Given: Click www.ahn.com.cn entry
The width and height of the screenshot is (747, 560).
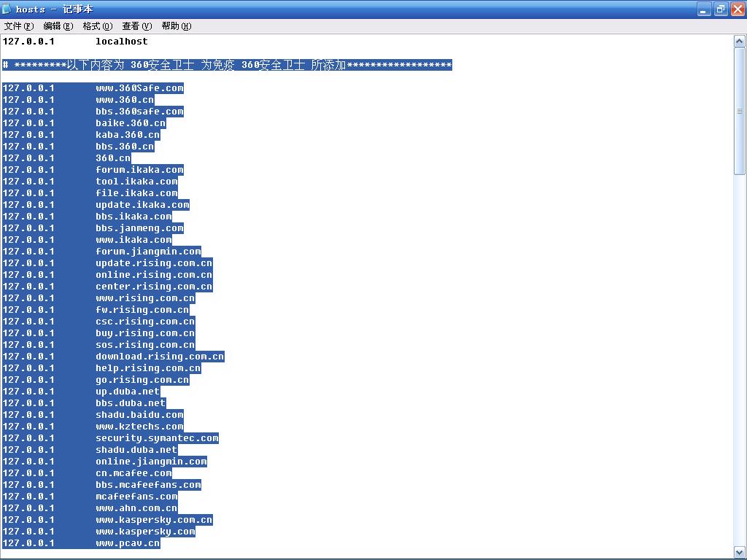Looking at the screenshot, I should click(x=136, y=508).
